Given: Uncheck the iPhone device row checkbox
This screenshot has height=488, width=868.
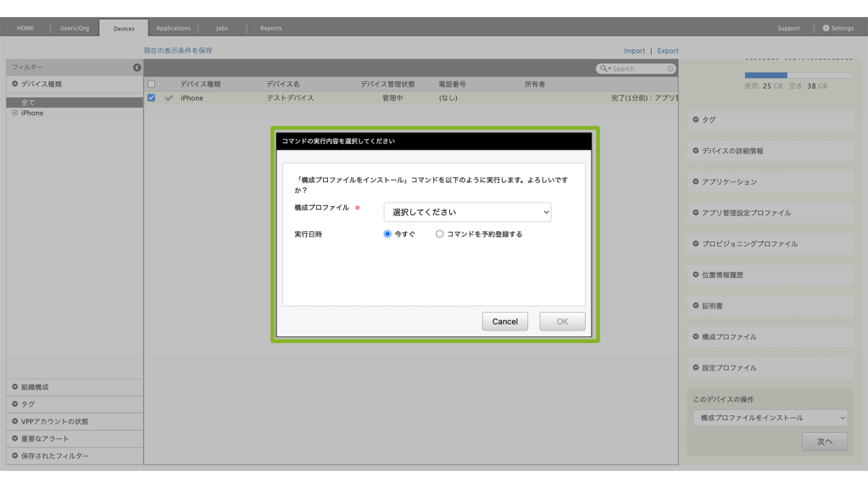Looking at the screenshot, I should click(x=152, y=97).
